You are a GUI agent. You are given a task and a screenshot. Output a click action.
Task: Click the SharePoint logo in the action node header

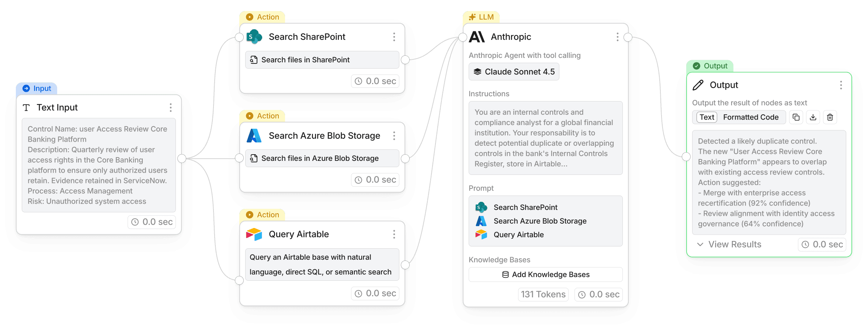(254, 37)
